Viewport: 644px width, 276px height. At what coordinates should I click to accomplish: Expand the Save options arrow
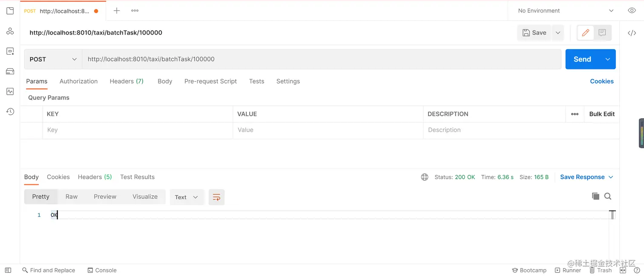click(558, 32)
